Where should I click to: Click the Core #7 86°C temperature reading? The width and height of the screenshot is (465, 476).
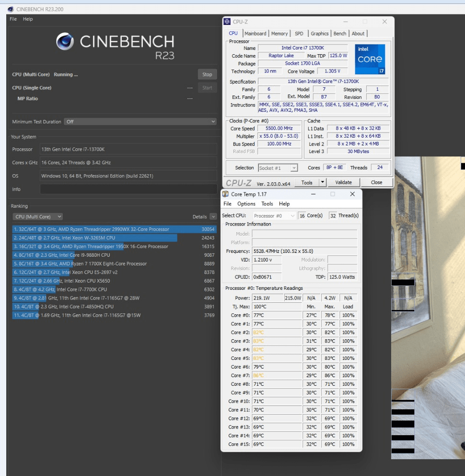pos(277,376)
